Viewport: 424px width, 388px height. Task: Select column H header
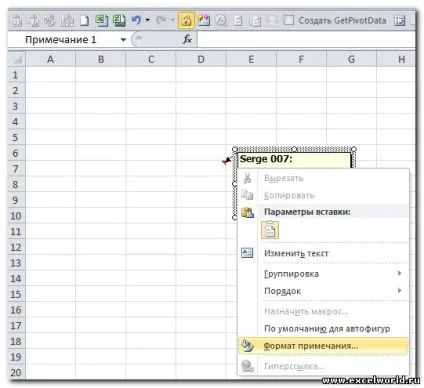396,59
